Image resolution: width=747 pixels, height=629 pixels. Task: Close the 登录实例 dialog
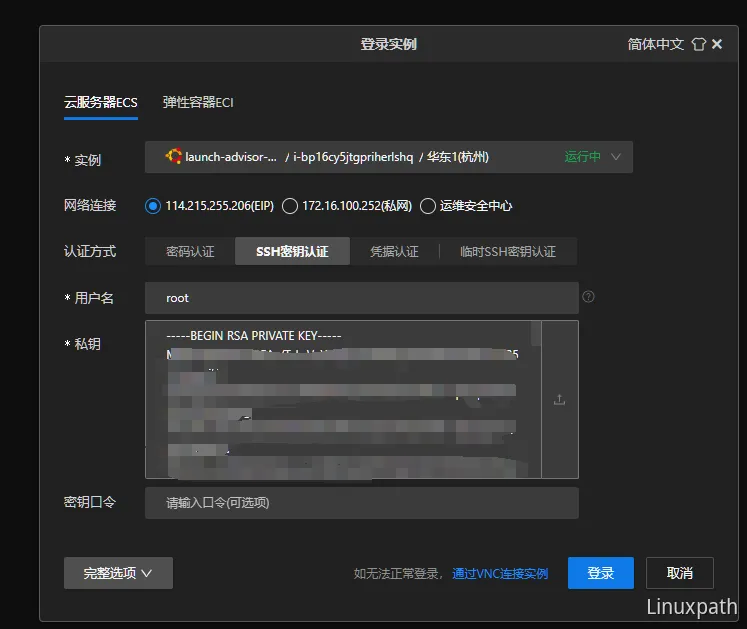click(717, 44)
